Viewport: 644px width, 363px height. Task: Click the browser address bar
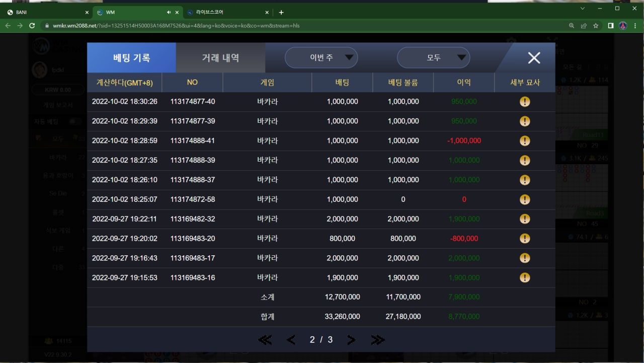[302, 26]
